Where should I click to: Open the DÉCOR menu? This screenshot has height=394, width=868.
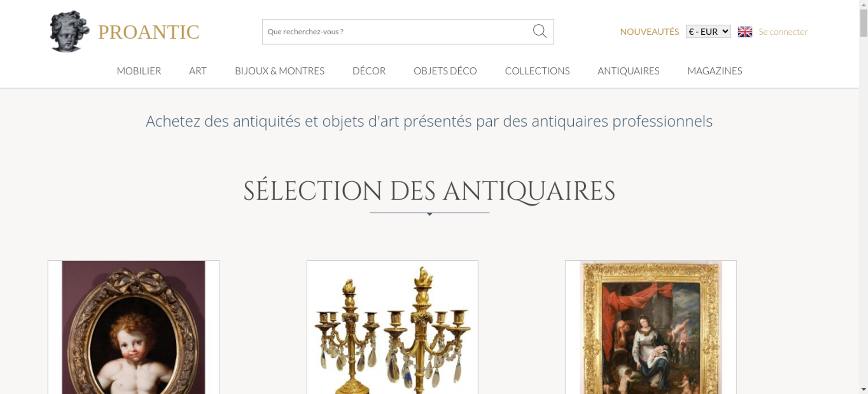coord(369,71)
